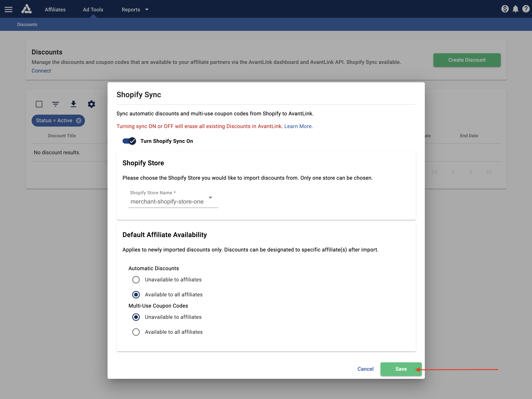The height and width of the screenshot is (399, 532).
Task: Remove the Status Active filter chip
Action: [78, 121]
